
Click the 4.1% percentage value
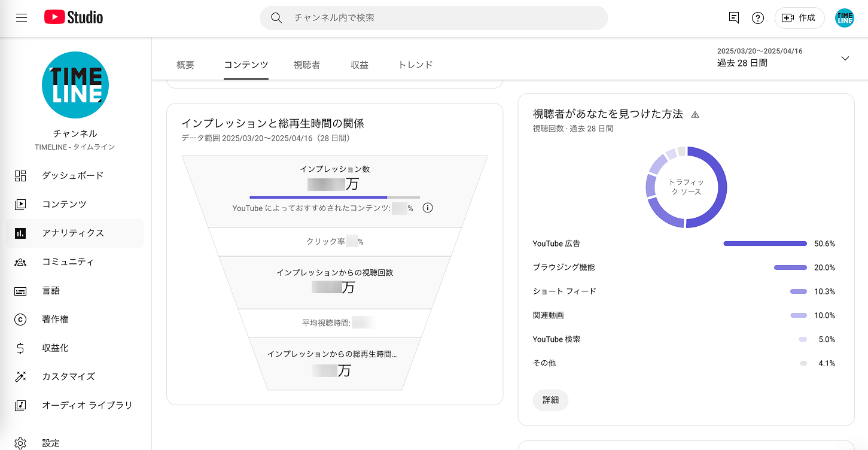pos(827,363)
